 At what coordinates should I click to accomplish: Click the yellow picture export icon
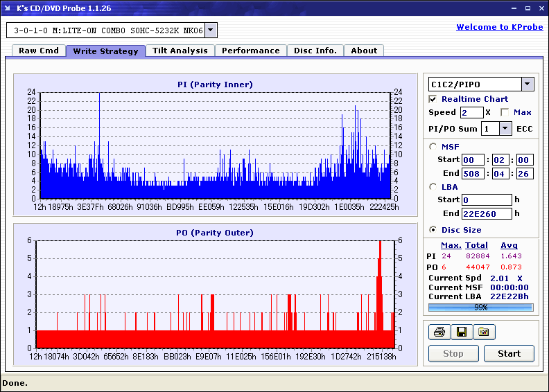pos(484,332)
